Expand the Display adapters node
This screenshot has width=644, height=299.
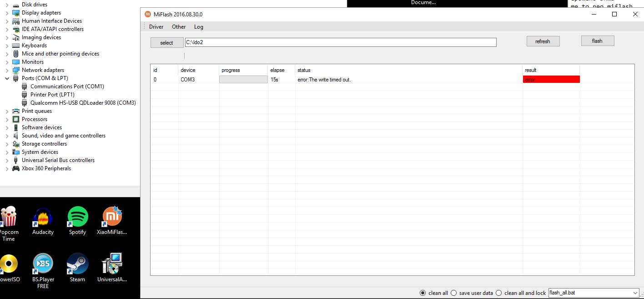coord(7,13)
